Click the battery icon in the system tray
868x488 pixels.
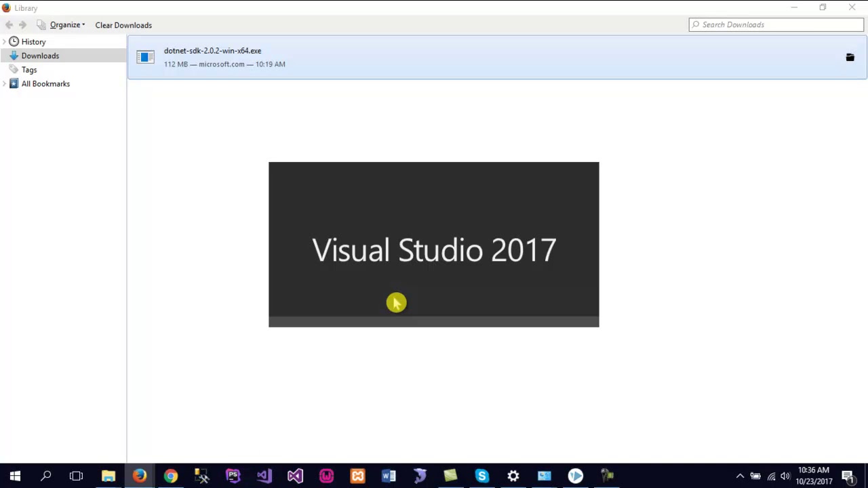pos(755,476)
